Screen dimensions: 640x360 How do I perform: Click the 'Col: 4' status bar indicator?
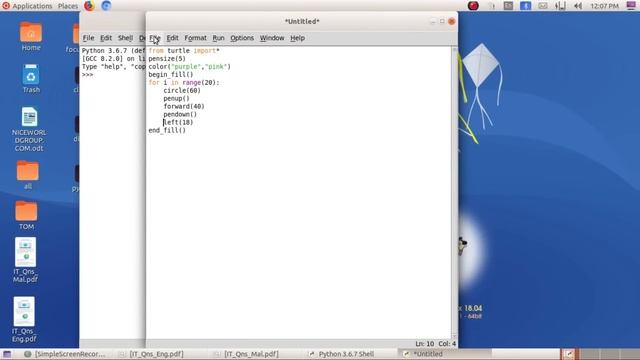(x=447, y=344)
